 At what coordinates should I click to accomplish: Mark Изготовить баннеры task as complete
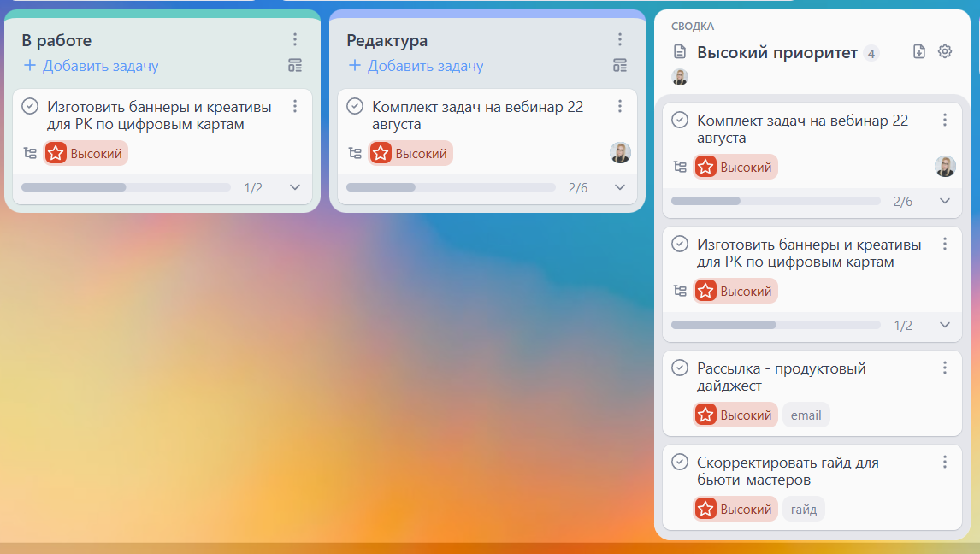click(28, 105)
